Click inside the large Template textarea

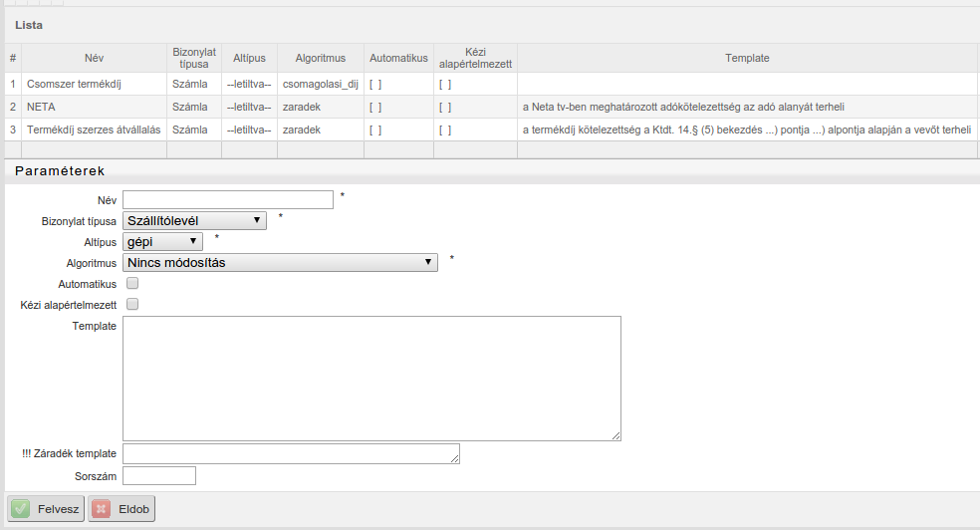[x=371, y=379]
